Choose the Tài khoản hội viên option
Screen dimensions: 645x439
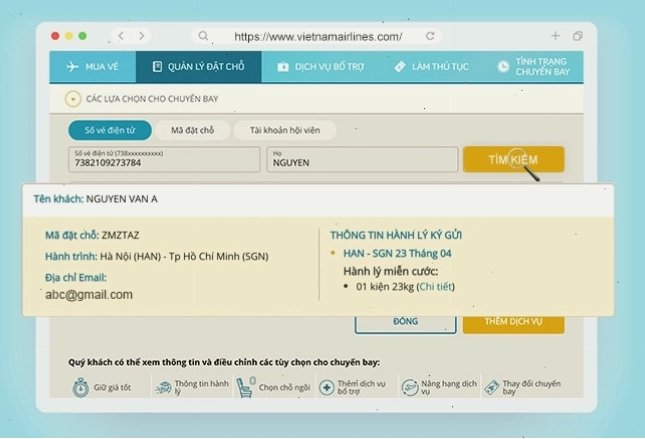point(285,130)
